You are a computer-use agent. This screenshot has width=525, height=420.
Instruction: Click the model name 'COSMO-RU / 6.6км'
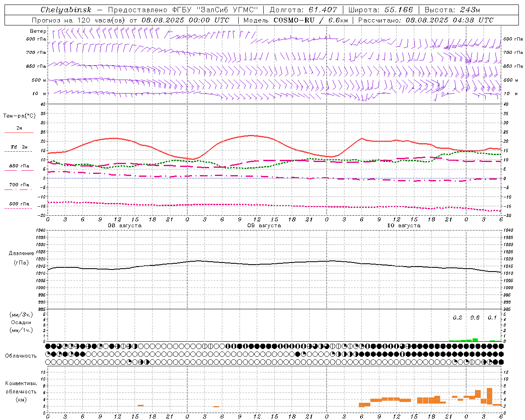311,20
